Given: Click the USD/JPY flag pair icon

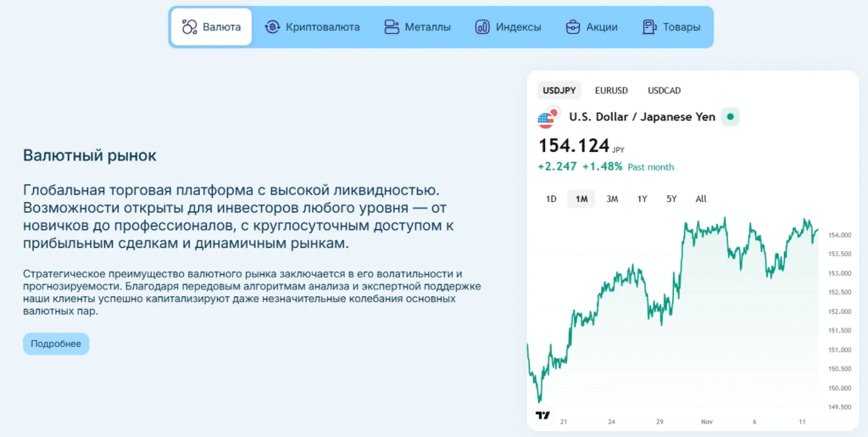Looking at the screenshot, I should 548,117.
